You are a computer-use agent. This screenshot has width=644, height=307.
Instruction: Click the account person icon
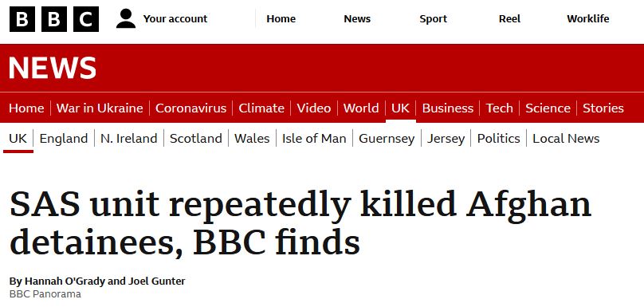coord(126,19)
